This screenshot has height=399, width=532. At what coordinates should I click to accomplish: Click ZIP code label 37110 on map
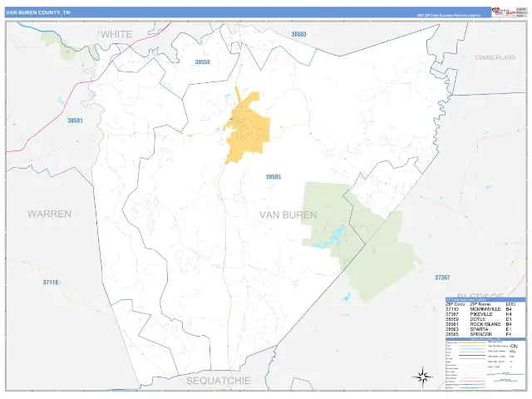click(x=51, y=283)
